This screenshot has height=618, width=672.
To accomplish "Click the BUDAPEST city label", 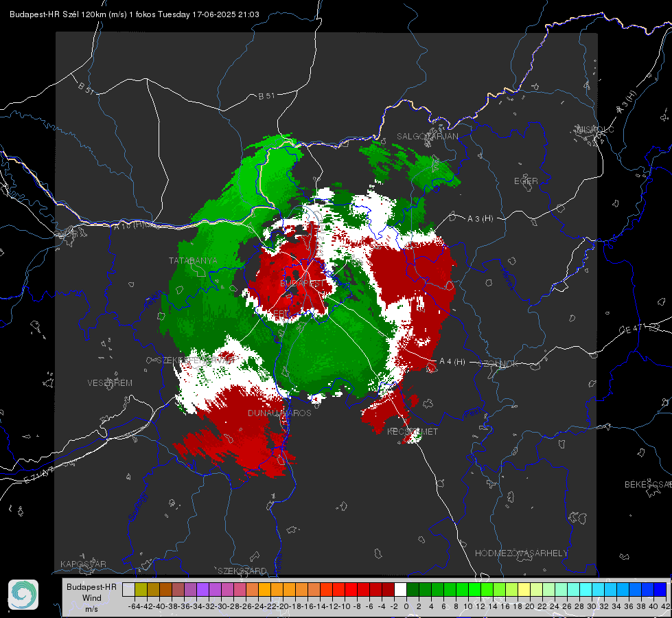I will [x=303, y=283].
